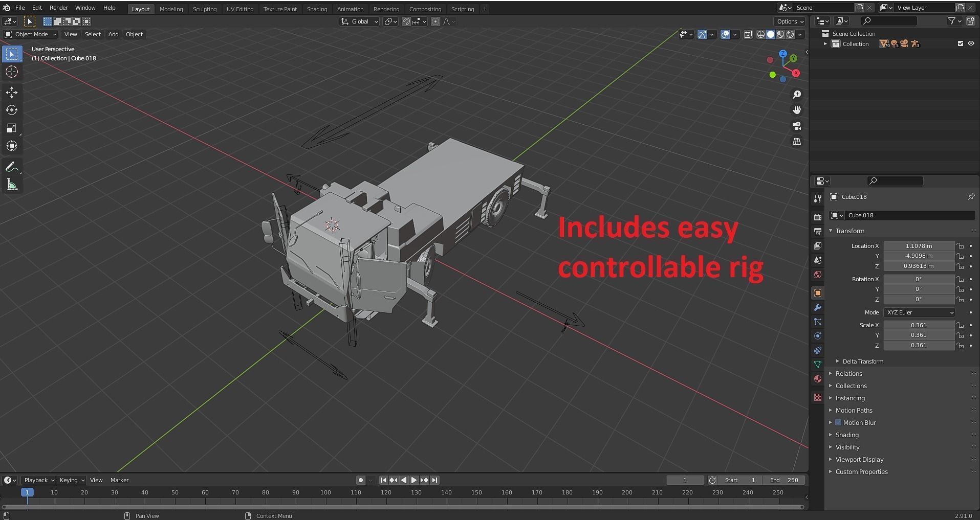Activate the Rotate tool
The width and height of the screenshot is (980, 520).
12,110
